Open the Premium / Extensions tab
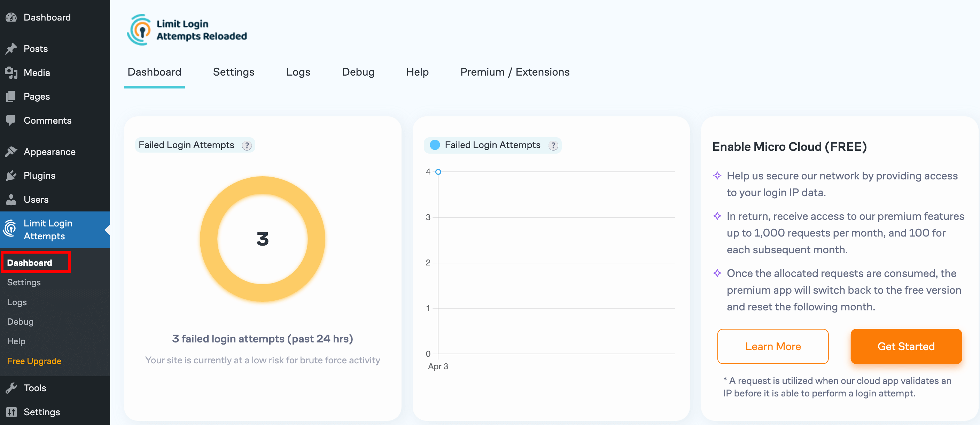This screenshot has height=425, width=980. click(514, 72)
